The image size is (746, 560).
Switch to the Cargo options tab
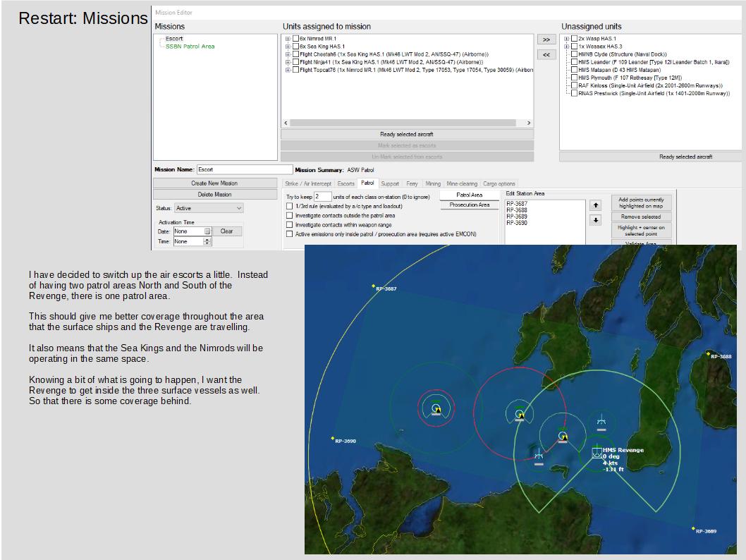(x=499, y=183)
